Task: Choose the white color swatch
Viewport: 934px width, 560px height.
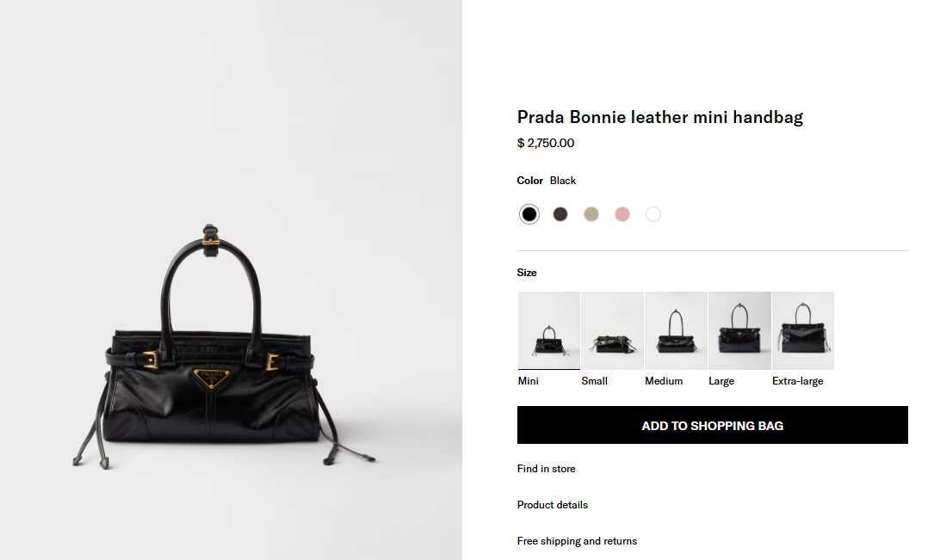Action: point(653,214)
